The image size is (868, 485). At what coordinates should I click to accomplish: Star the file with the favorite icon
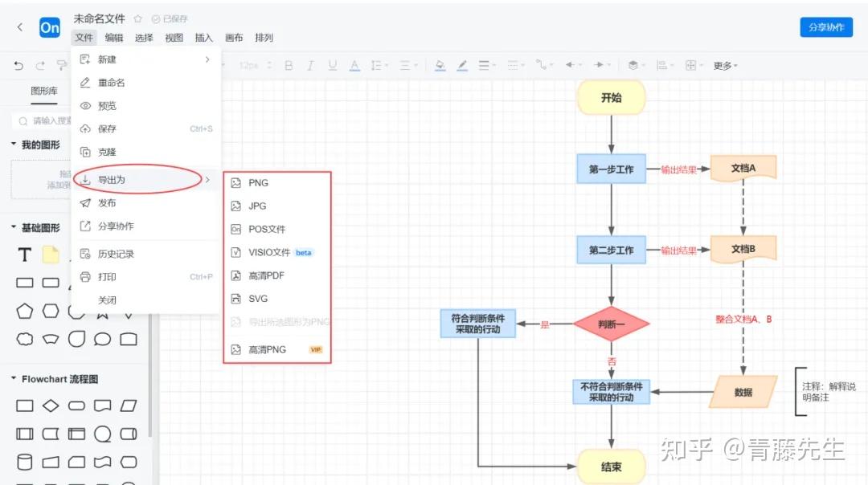[x=138, y=18]
